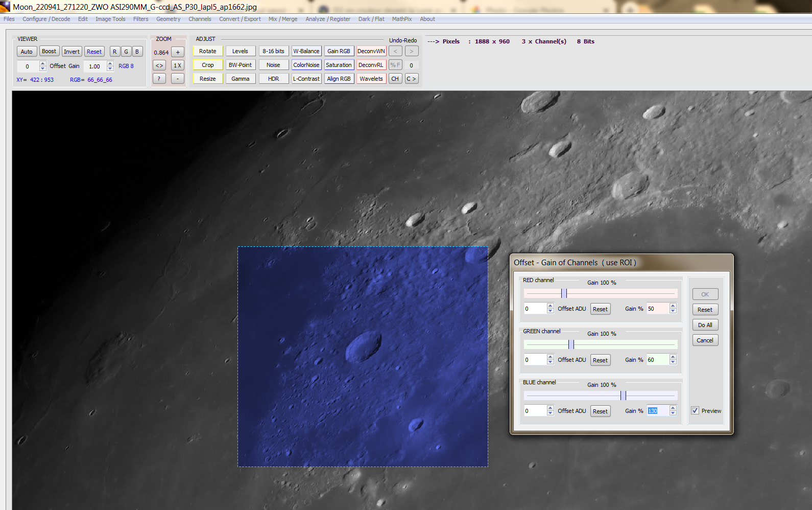This screenshot has height=510, width=812.
Task: Open the Wavelets tool
Action: coord(371,79)
